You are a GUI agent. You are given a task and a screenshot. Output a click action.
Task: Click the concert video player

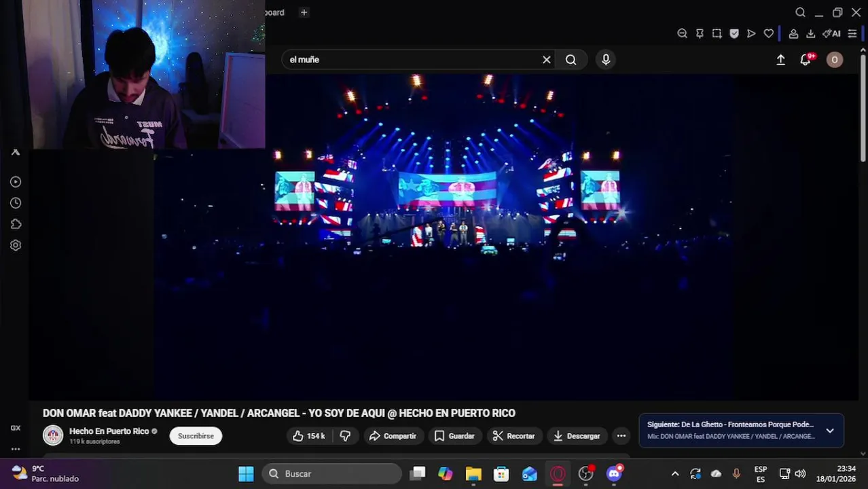point(444,236)
